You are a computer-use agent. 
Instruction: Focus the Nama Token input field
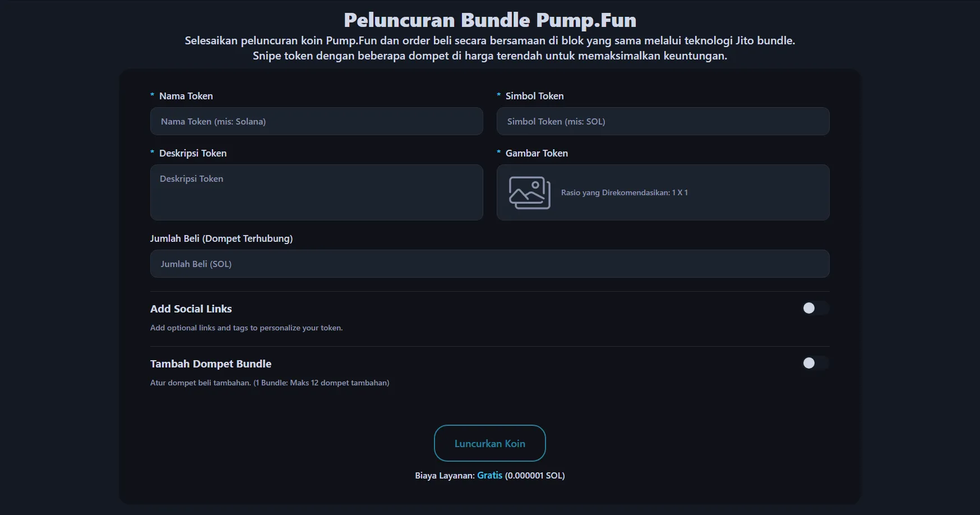coord(316,121)
